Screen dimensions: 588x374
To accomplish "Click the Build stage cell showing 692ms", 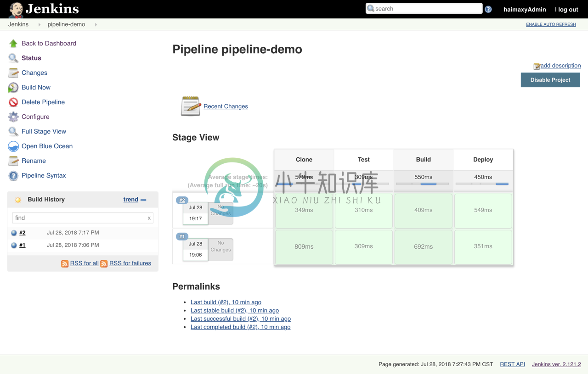I will [423, 247].
